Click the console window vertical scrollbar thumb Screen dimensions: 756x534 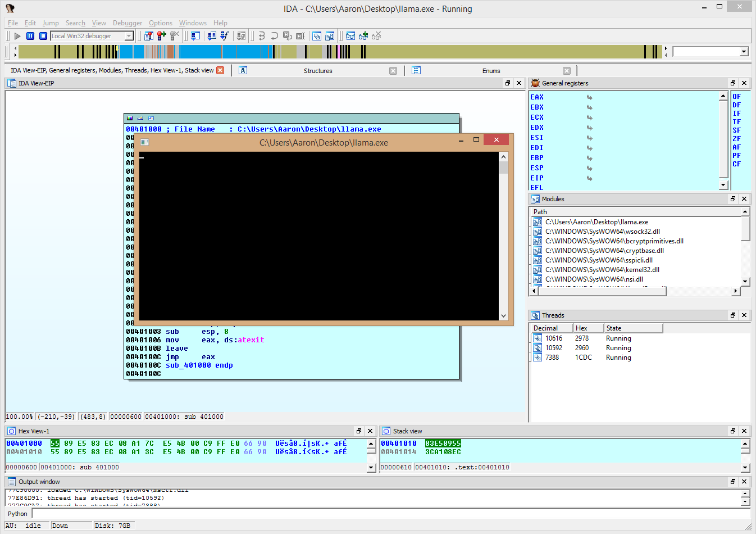click(503, 168)
